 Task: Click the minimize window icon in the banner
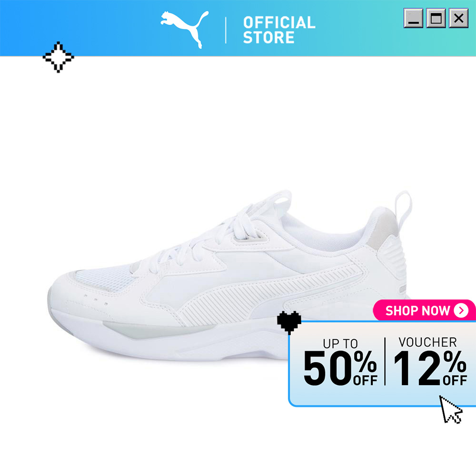click(413, 18)
